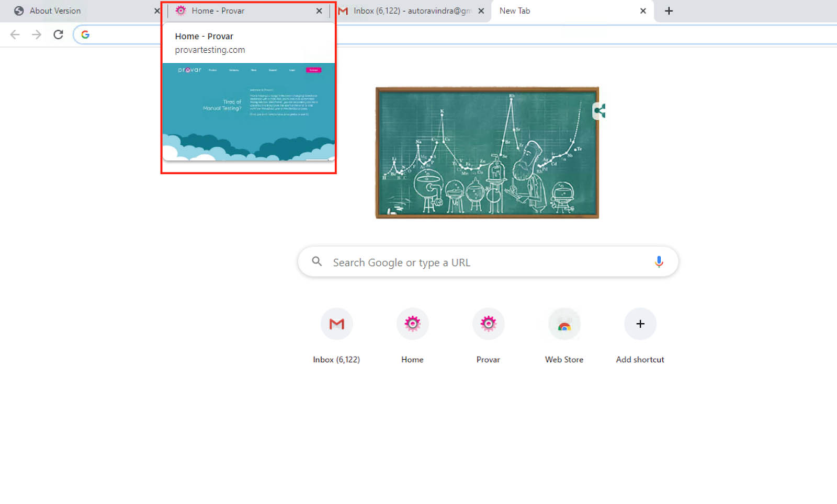Open a new tab with plus button
837x504 pixels.
(x=669, y=11)
